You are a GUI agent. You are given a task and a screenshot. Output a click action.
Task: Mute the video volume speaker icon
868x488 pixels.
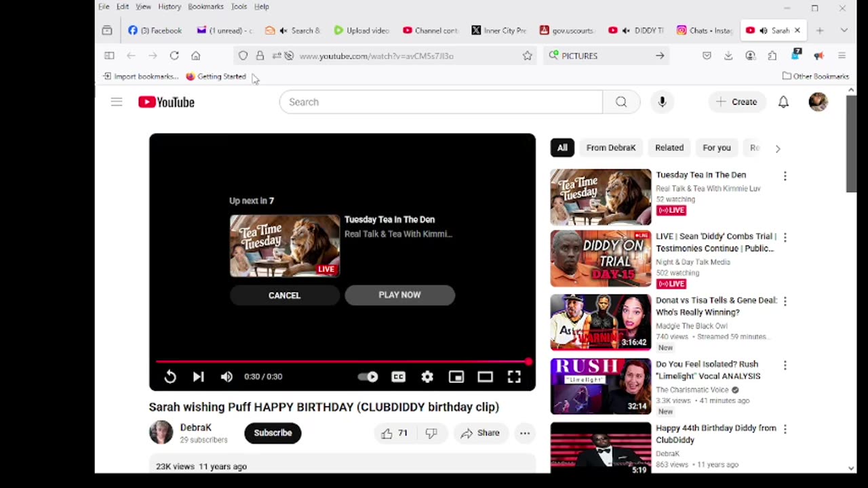[x=226, y=377]
